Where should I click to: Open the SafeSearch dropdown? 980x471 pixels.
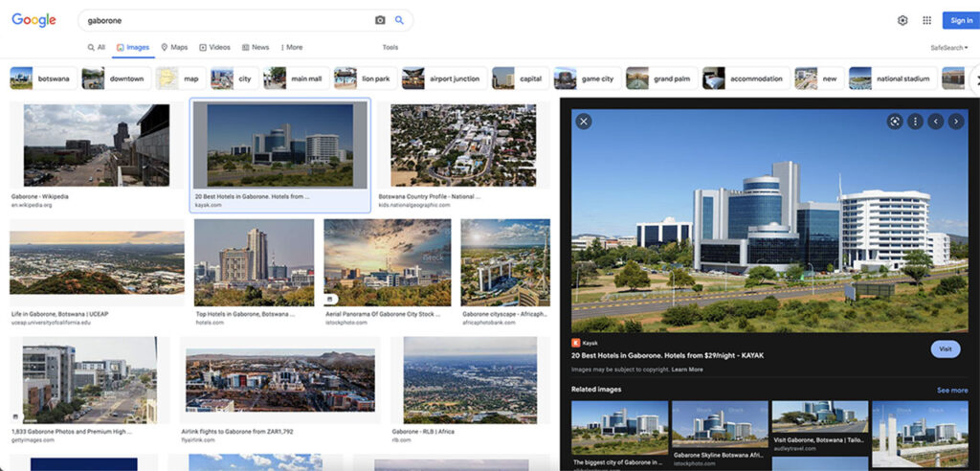click(x=948, y=48)
